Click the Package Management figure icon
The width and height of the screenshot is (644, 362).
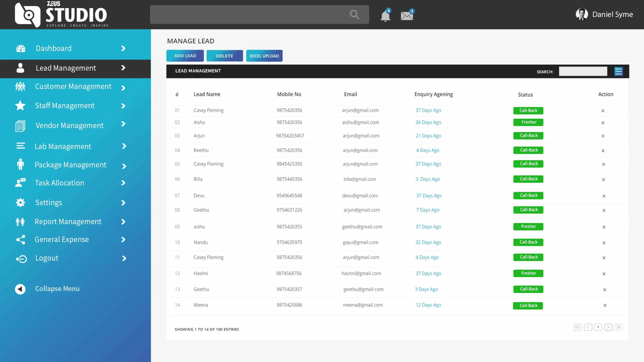[x=20, y=164]
